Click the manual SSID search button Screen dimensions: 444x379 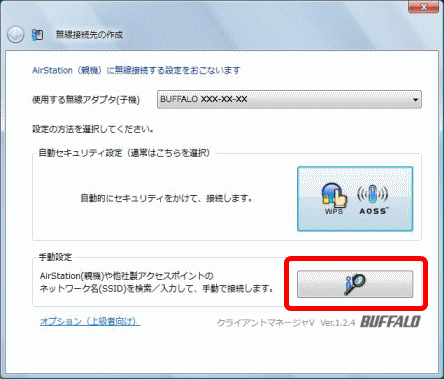[355, 284]
